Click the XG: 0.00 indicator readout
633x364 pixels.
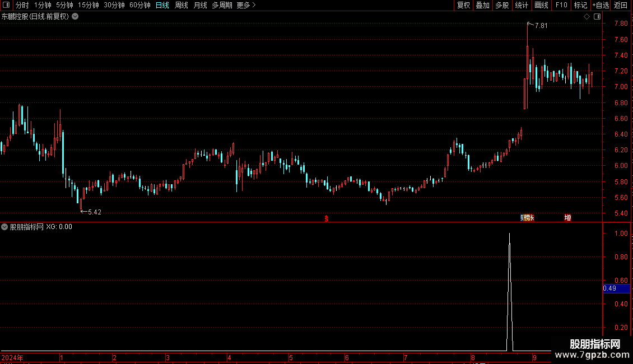click(x=59, y=227)
